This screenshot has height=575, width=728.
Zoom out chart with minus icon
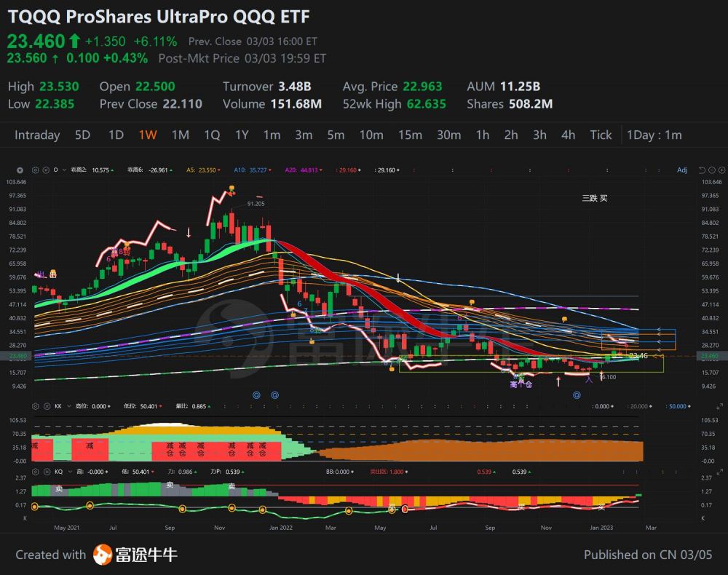(712, 170)
